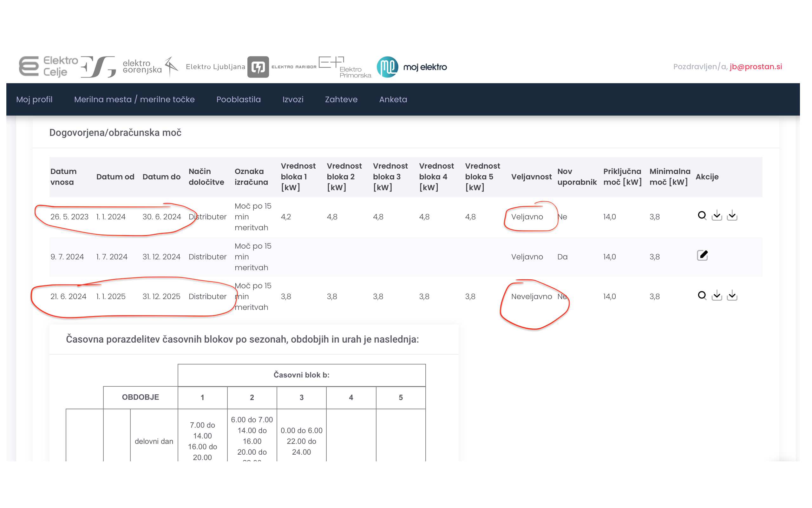Open magnifier details for 21. 6. 2024 row

click(702, 295)
